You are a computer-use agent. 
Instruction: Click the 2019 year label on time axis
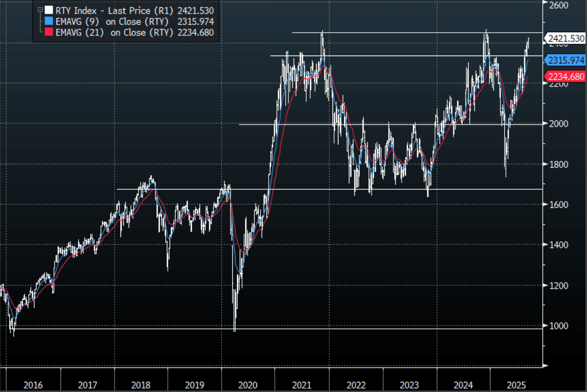click(195, 385)
